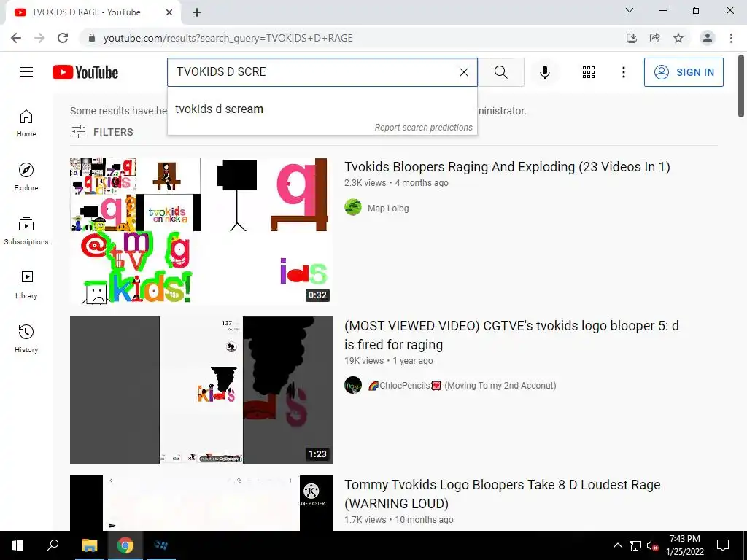
Task: Reload the page with the refresh icon
Action: (x=63, y=38)
